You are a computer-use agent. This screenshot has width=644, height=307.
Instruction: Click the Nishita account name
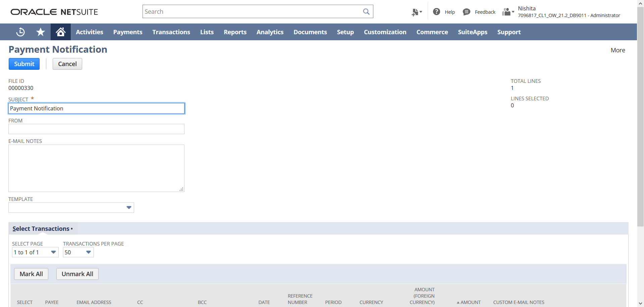tap(527, 8)
